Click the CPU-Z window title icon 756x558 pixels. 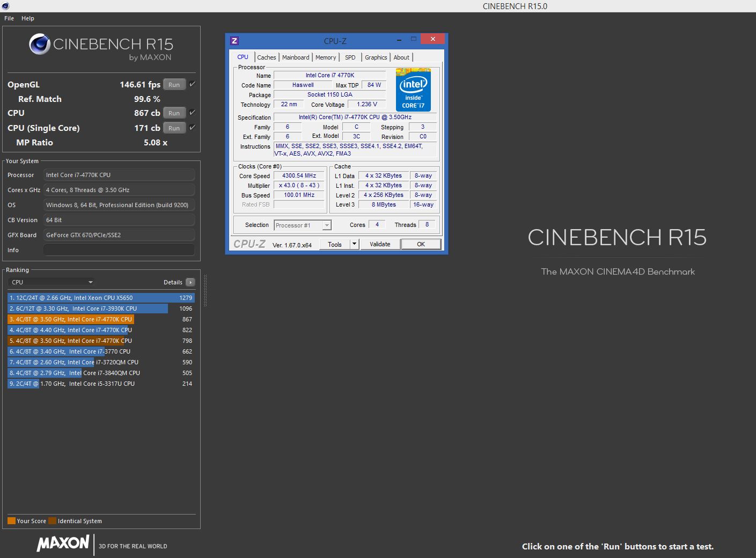[x=234, y=40]
